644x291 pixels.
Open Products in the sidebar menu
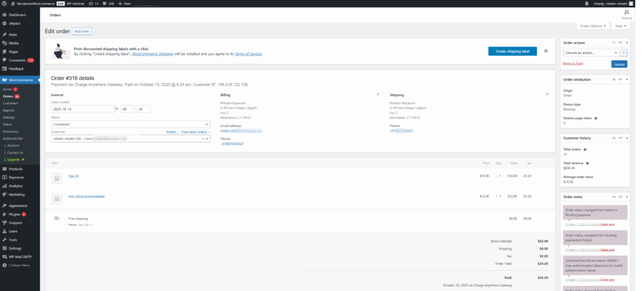coord(16,169)
